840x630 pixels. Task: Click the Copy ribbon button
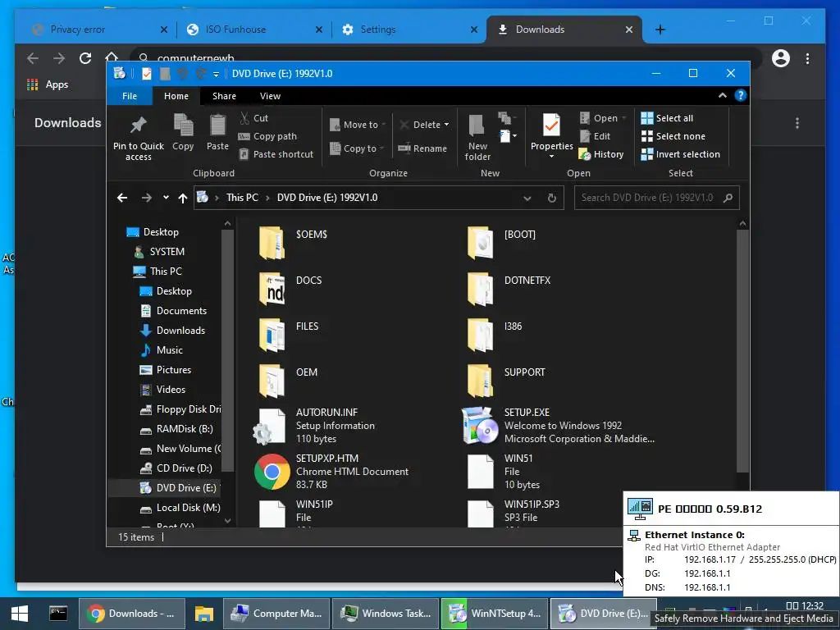pyautogui.click(x=183, y=132)
